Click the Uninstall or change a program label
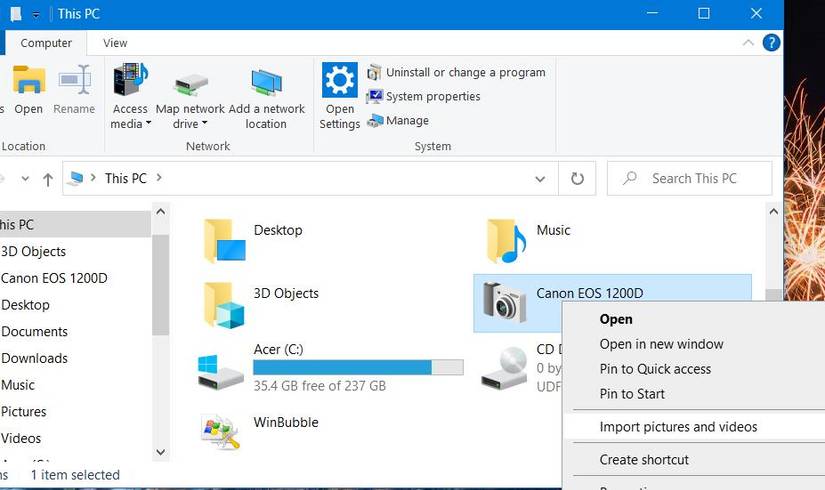Viewport: 825px width, 490px height. tap(466, 73)
